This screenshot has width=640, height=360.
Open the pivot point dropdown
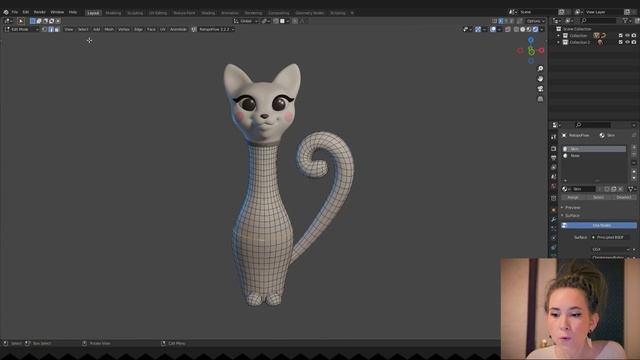pos(266,21)
